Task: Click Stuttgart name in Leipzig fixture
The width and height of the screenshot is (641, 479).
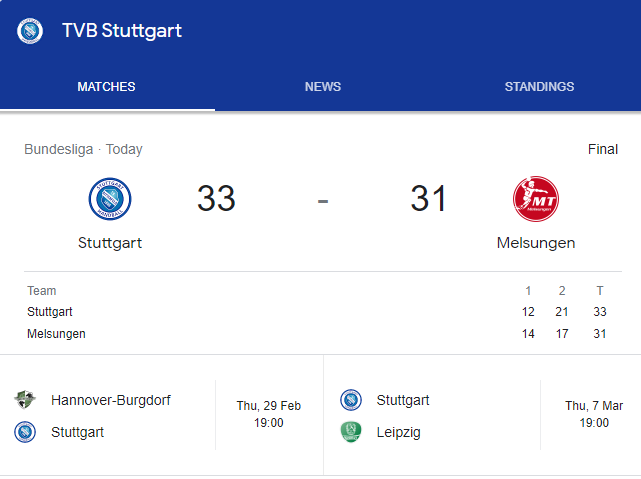Action: pyautogui.click(x=403, y=400)
